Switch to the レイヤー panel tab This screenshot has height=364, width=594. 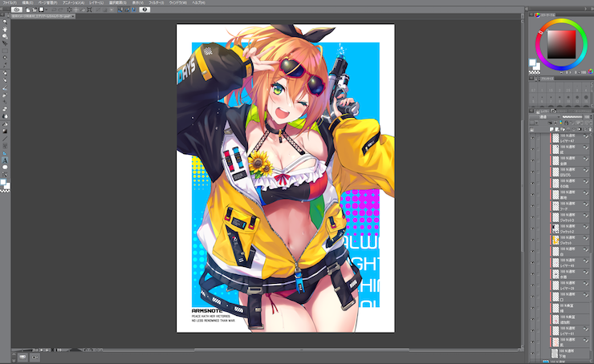(543, 111)
